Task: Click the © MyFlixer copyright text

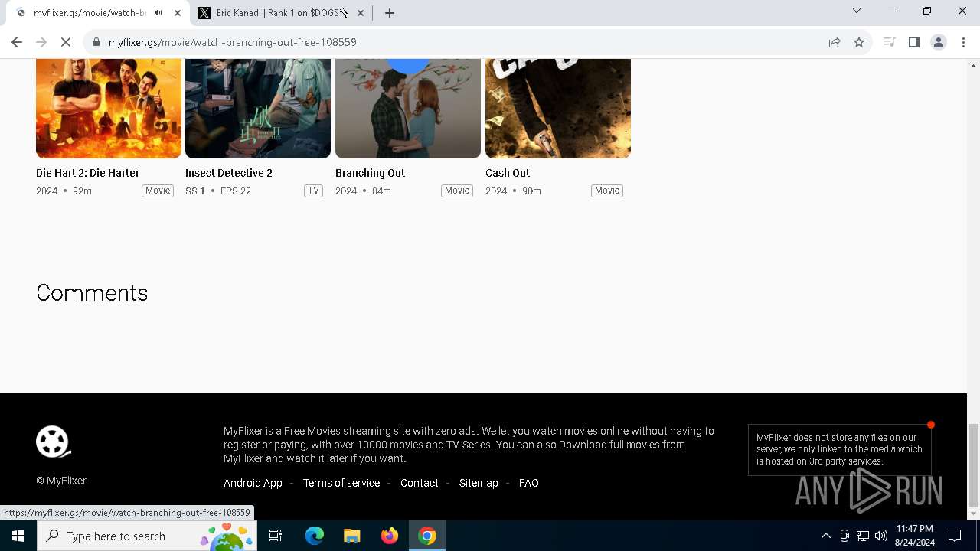Action: pyautogui.click(x=61, y=481)
